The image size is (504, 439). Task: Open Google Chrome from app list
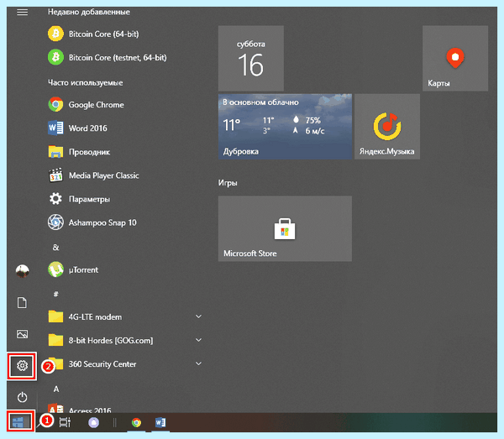click(x=86, y=105)
